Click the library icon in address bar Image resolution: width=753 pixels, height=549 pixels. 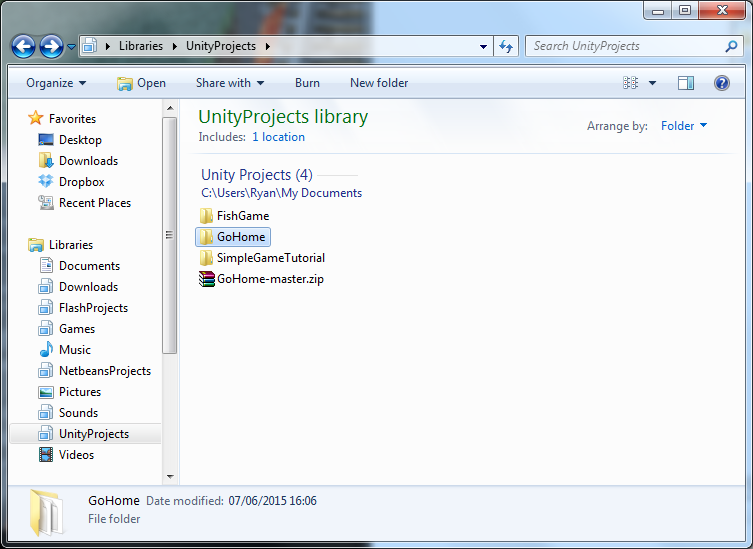point(89,46)
